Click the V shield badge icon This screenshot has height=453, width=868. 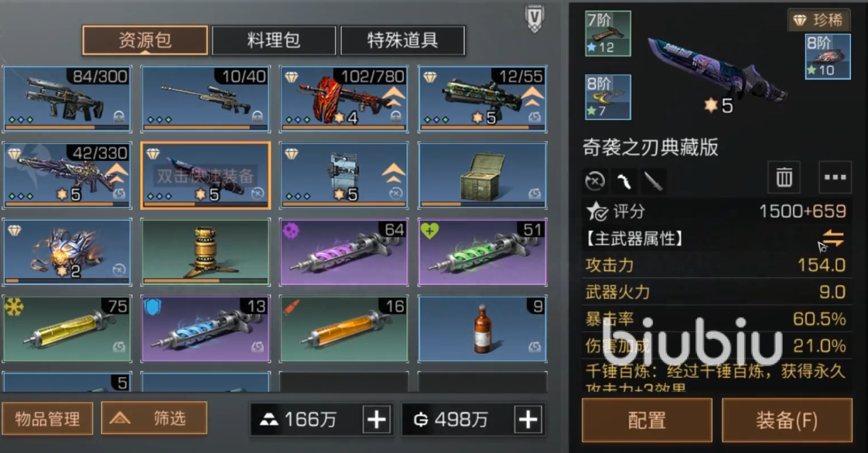(x=535, y=18)
